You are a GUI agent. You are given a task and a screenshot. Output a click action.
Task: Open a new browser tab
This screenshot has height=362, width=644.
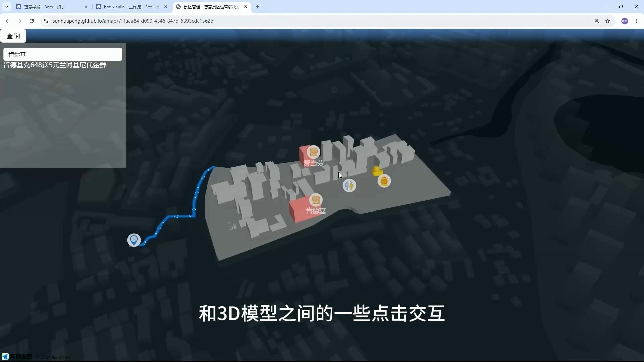coord(257,7)
